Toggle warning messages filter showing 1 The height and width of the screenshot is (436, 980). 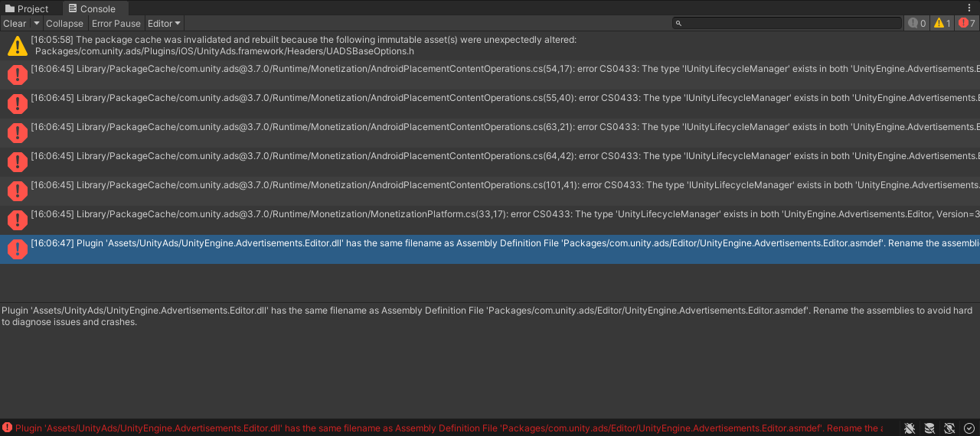[942, 23]
